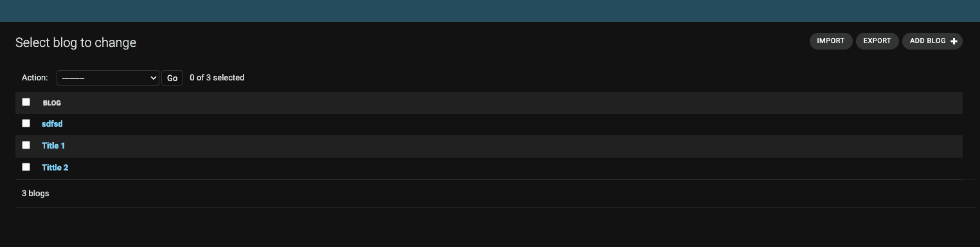Viewport: 980px width, 247px height.
Task: Click the chevron arrow of Action select
Action: 154,78
